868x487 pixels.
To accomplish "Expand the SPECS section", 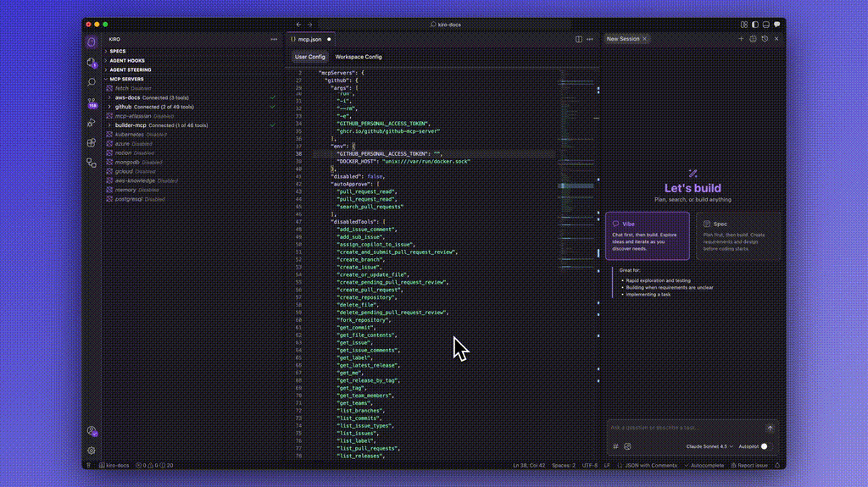I will point(118,51).
